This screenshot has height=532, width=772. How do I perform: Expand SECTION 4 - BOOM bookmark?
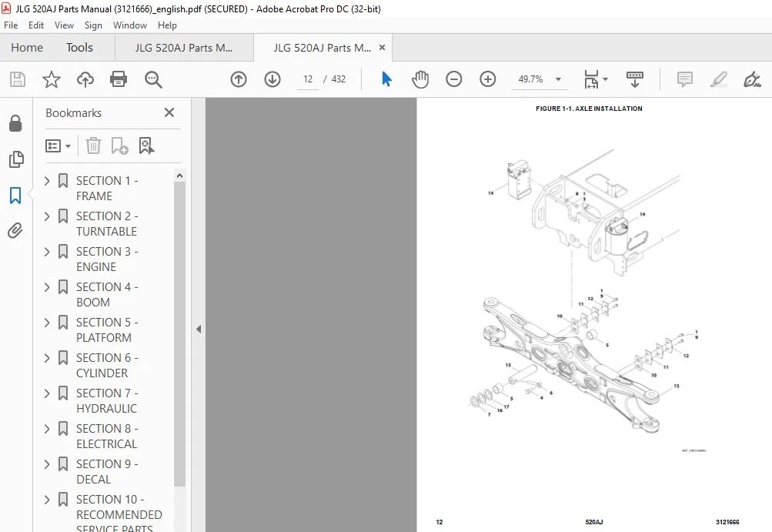47,287
